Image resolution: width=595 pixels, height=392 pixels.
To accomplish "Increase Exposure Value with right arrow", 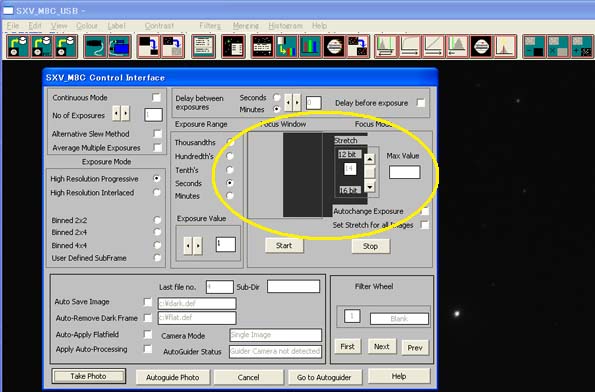I will point(198,246).
